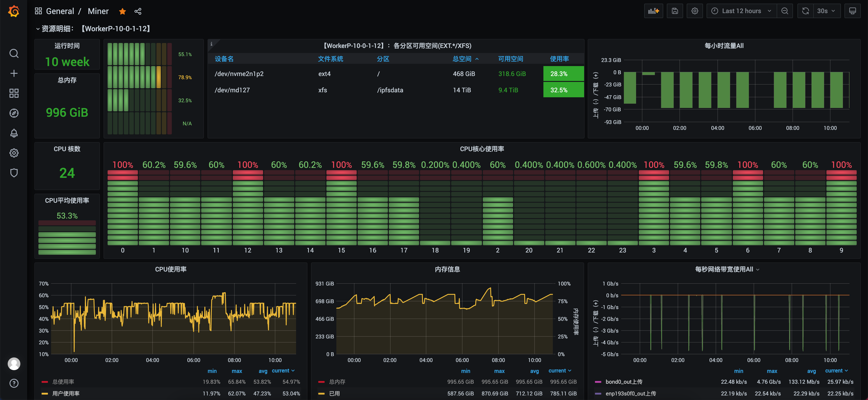868x400 pixels.
Task: Unstar the Miner dashboard
Action: click(x=122, y=12)
